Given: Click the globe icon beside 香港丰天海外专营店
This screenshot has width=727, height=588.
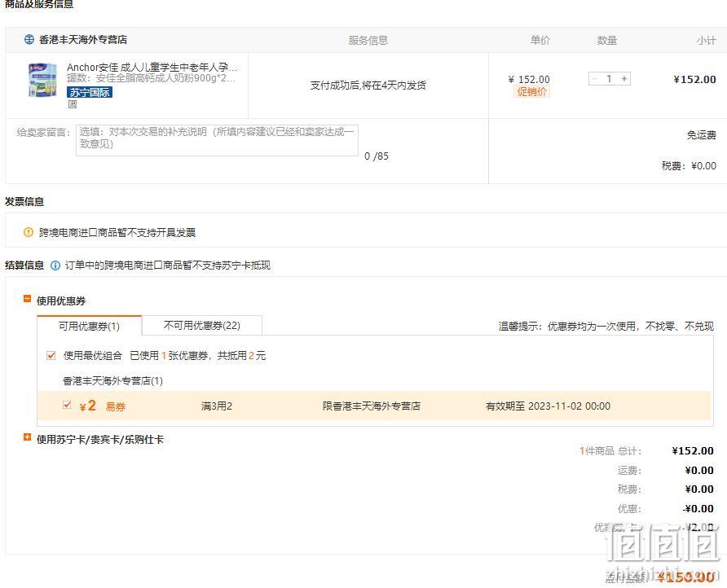Looking at the screenshot, I should click(x=29, y=40).
